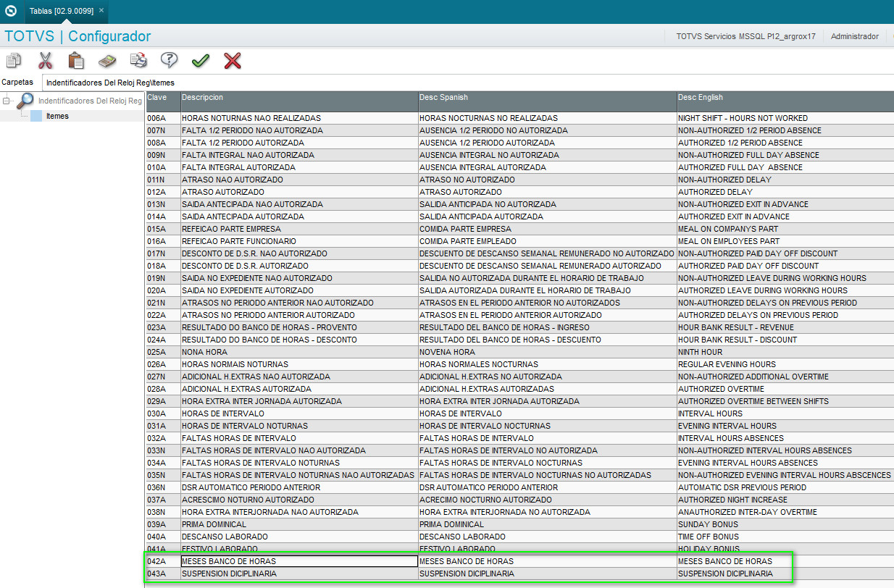894x588 pixels.
Task: Select cell REFEICAO PARTE EMPRESA
Action: point(299,229)
